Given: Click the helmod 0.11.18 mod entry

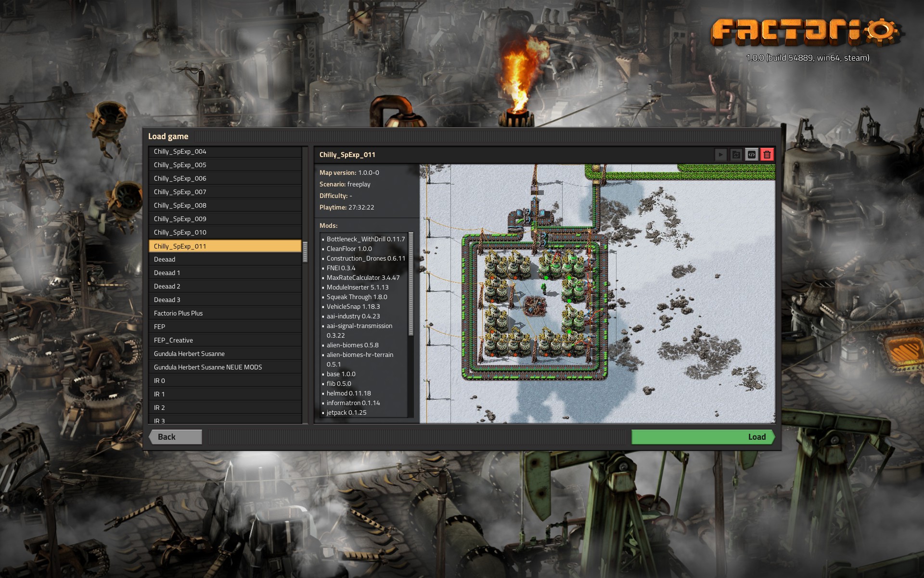Looking at the screenshot, I should coord(348,393).
